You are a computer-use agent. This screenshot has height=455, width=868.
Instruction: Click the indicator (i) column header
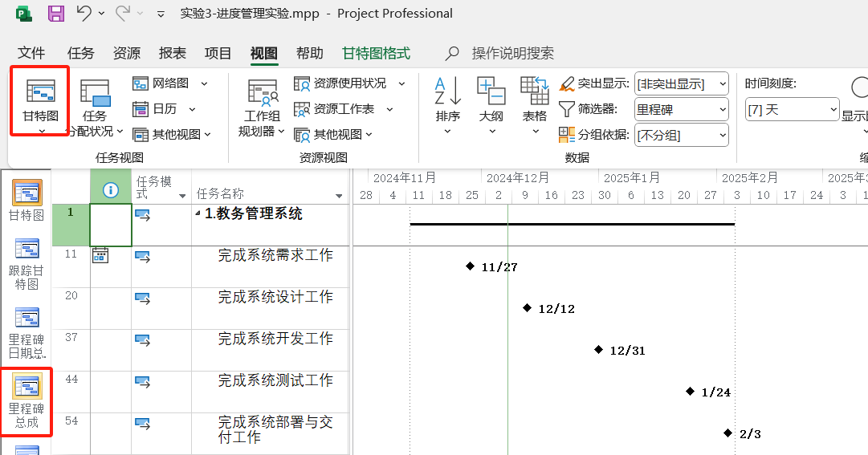pos(111,190)
